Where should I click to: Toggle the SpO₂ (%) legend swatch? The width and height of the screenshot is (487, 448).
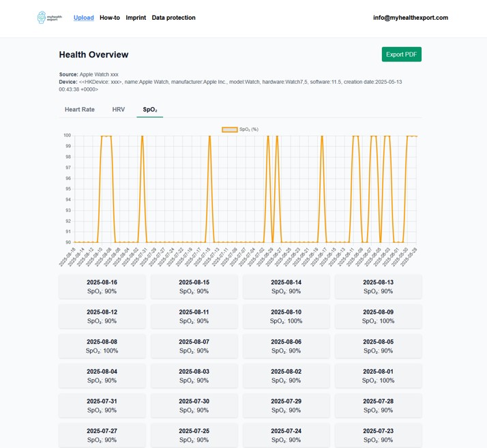click(229, 129)
